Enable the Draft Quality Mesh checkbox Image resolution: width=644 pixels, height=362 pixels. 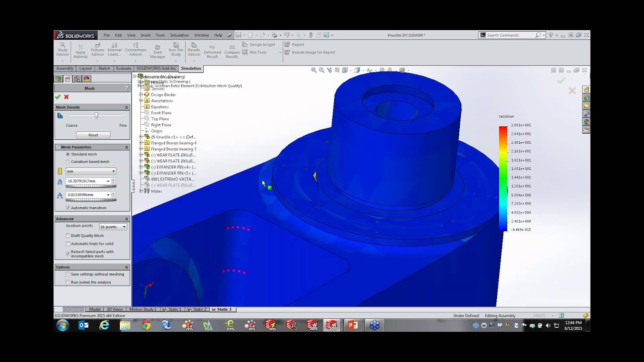tap(68, 235)
